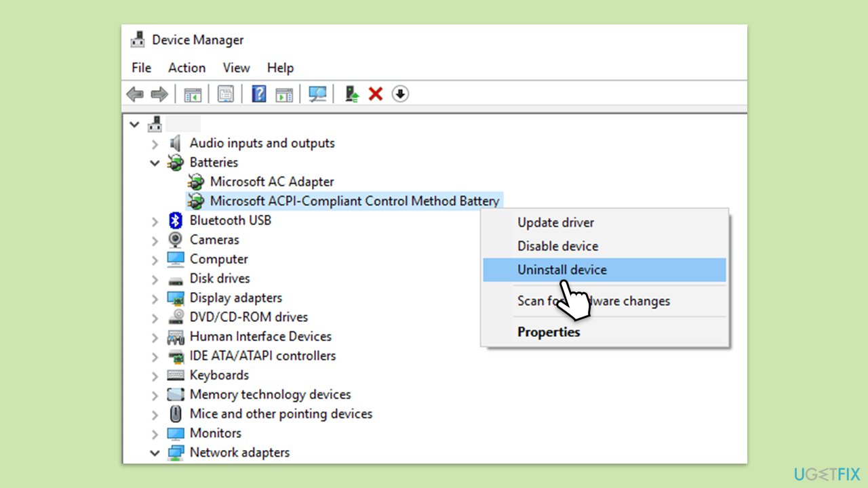This screenshot has width=868, height=488.
Task: Select Microsoft ACPI-Compliant Control Method Battery text
Action: click(355, 201)
